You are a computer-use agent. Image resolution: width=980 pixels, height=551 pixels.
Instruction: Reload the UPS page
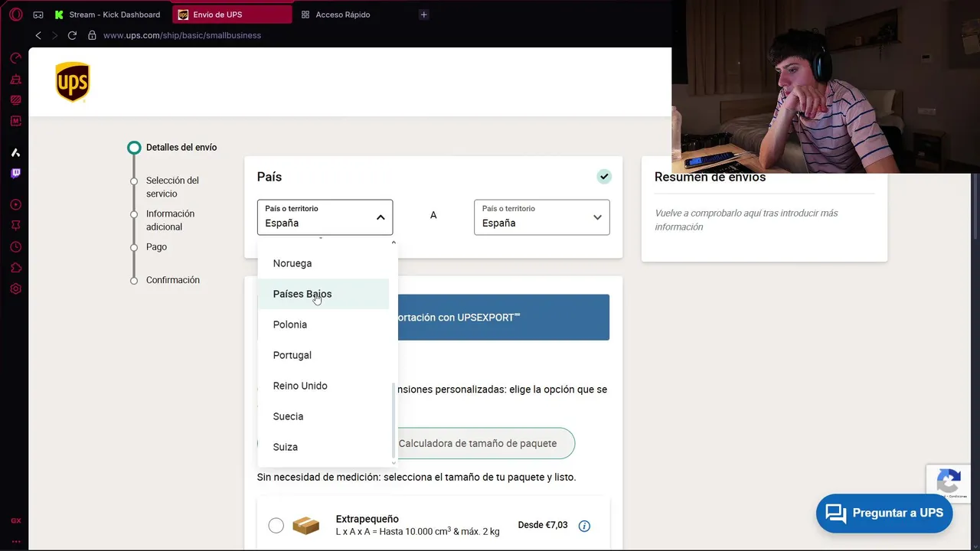72,35
